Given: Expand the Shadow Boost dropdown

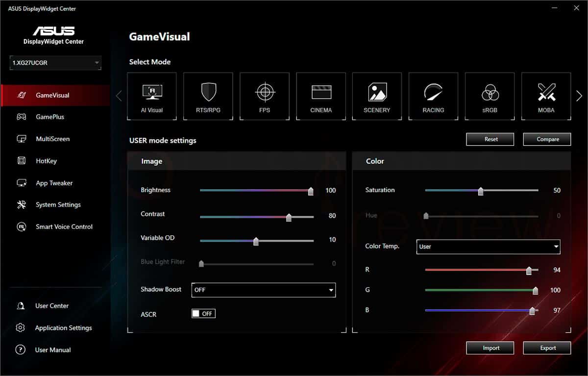Looking at the screenshot, I should (264, 290).
